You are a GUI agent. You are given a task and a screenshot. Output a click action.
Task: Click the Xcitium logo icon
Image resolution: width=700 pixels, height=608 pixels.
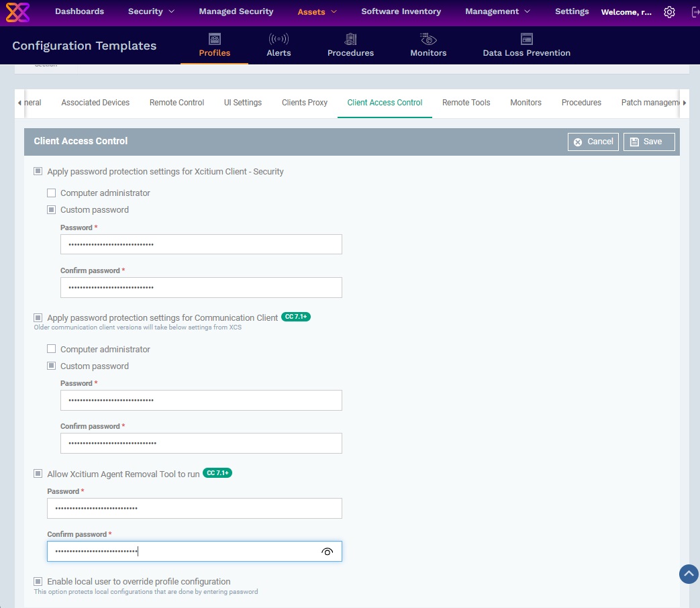(17, 12)
